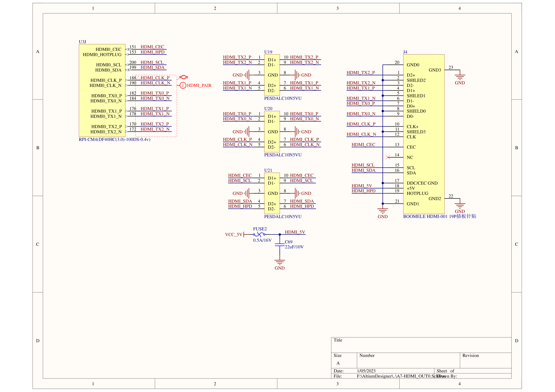Click the HDMI_PAIR directive text
Screen dimensions: 555x392
(199, 85)
